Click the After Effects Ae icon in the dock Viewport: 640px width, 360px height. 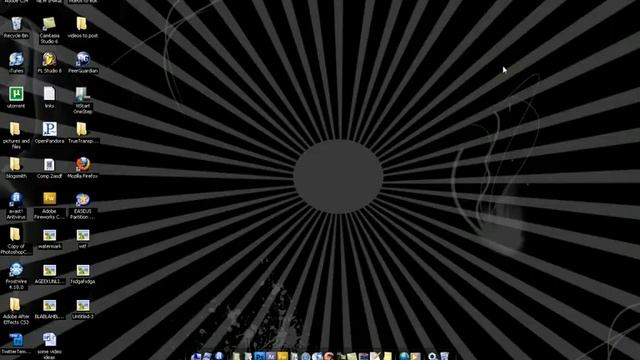[x=271, y=356]
